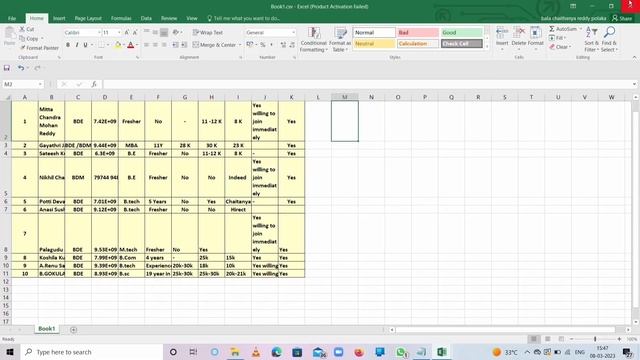
Task: Increase indent icon
Action: tap(184, 45)
